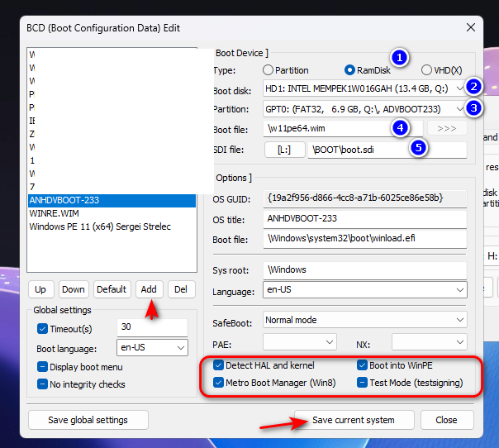Click the Up button
The width and height of the screenshot is (499, 448).
point(40,289)
